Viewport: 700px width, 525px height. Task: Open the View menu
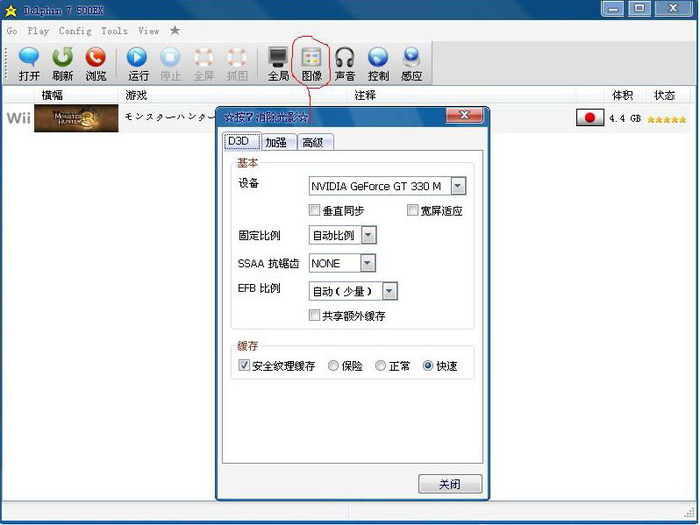coord(148,31)
